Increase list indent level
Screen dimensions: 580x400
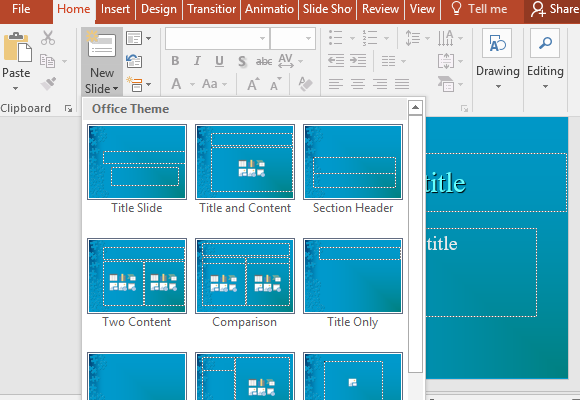tap(358, 61)
